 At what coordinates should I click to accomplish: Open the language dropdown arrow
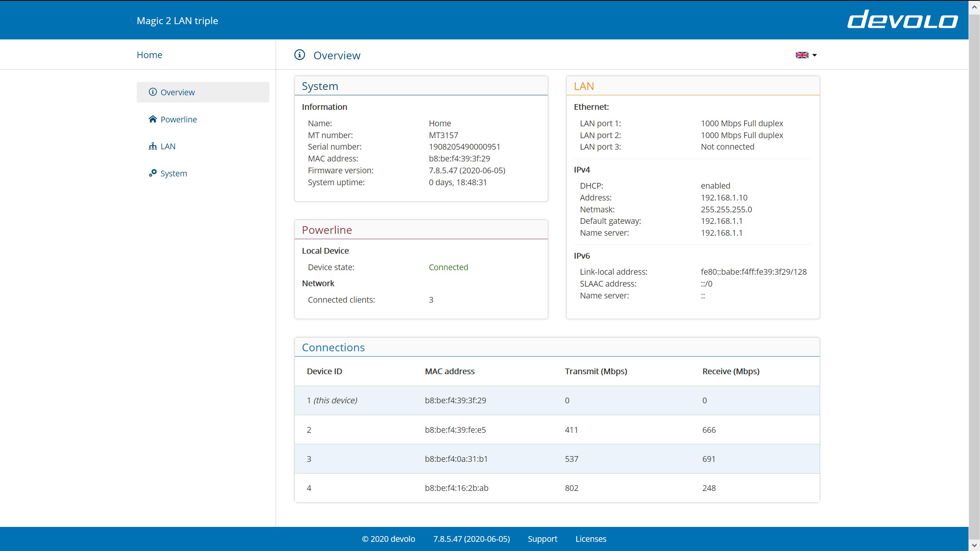click(x=814, y=55)
